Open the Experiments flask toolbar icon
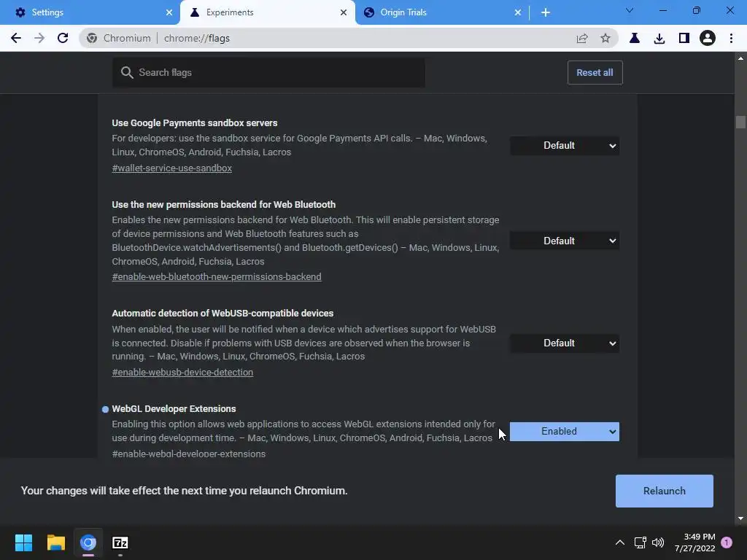Image resolution: width=747 pixels, height=560 pixels. click(635, 38)
